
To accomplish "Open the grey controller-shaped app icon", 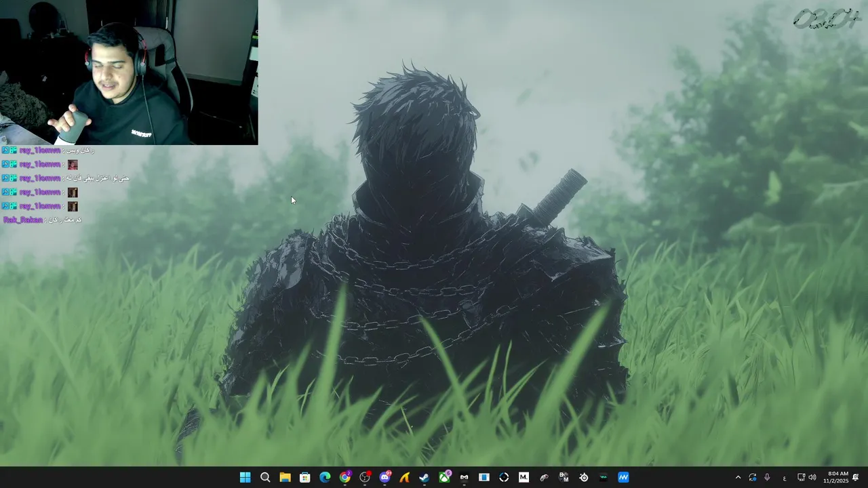I will (x=543, y=477).
